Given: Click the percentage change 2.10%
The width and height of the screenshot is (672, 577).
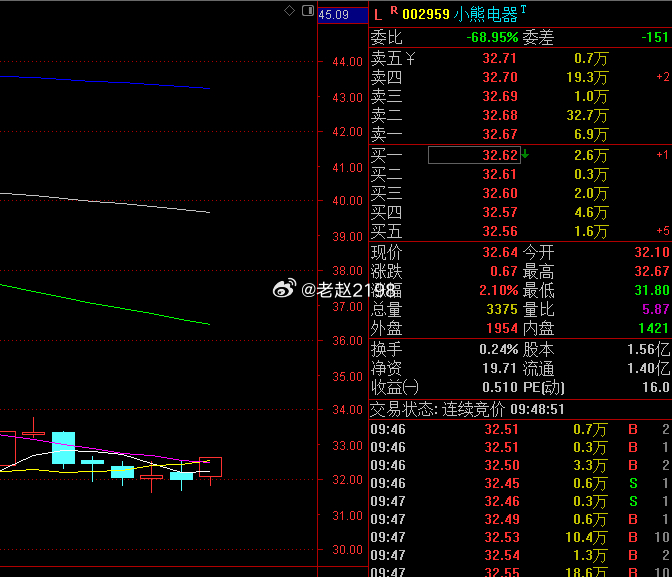Looking at the screenshot, I should (498, 290).
